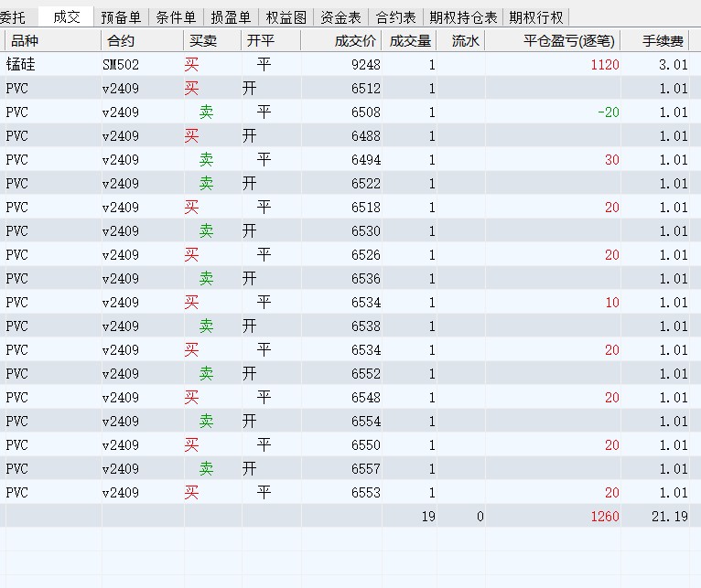Select the trade priced 6554
701x588 pixels.
[x=350, y=421]
